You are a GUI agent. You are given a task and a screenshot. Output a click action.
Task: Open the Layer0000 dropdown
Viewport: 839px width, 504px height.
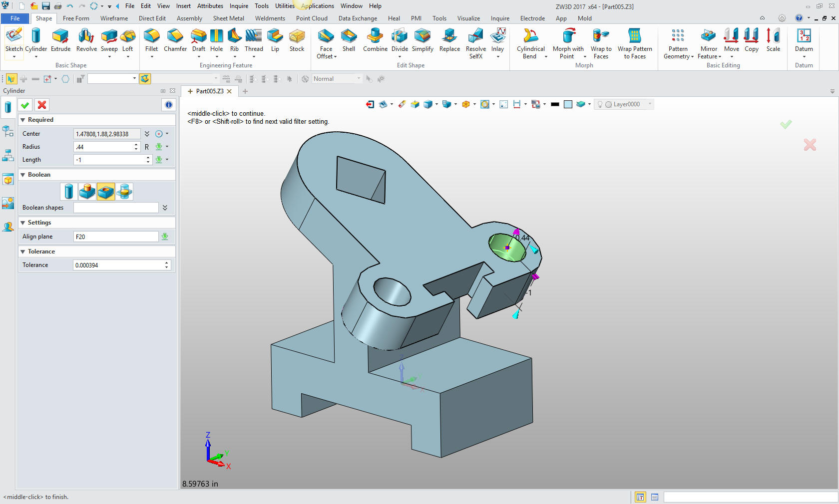click(650, 104)
